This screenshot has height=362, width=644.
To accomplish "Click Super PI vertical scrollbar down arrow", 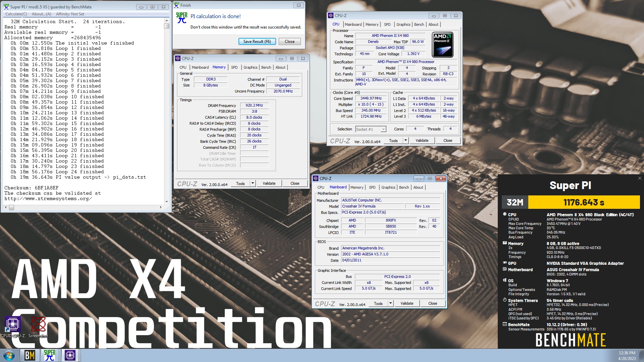I will (x=167, y=202).
